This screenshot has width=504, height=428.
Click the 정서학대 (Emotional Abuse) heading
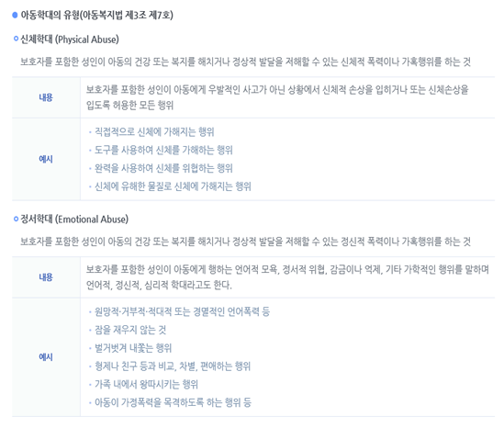[74, 220]
